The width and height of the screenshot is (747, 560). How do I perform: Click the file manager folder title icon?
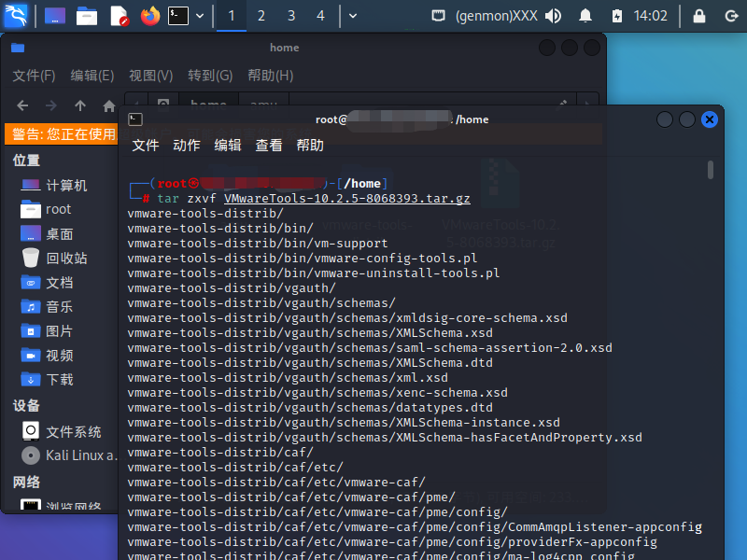click(x=18, y=48)
